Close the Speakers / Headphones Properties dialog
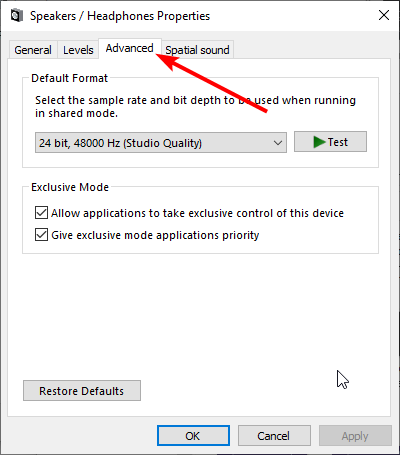This screenshot has width=400, height=455. click(x=384, y=15)
